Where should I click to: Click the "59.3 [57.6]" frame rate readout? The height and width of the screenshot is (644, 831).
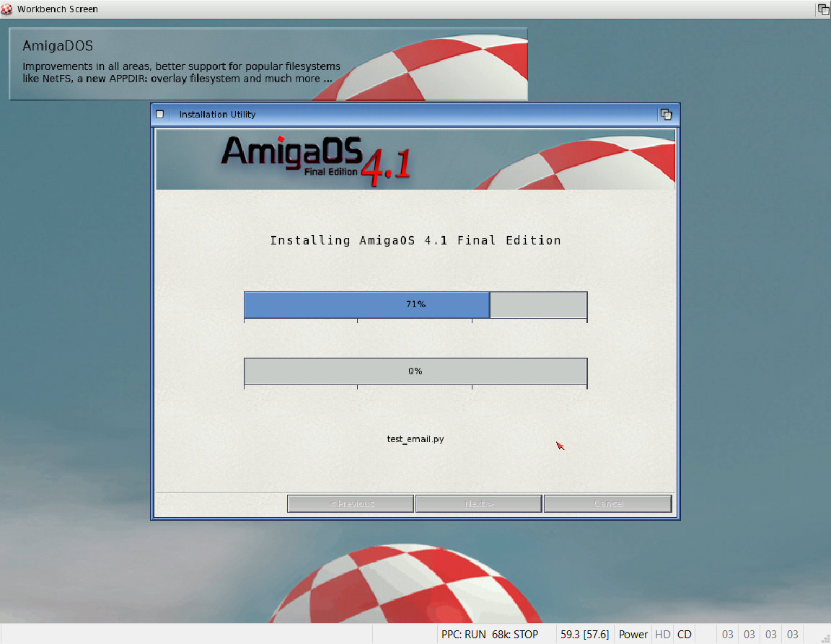[584, 635]
